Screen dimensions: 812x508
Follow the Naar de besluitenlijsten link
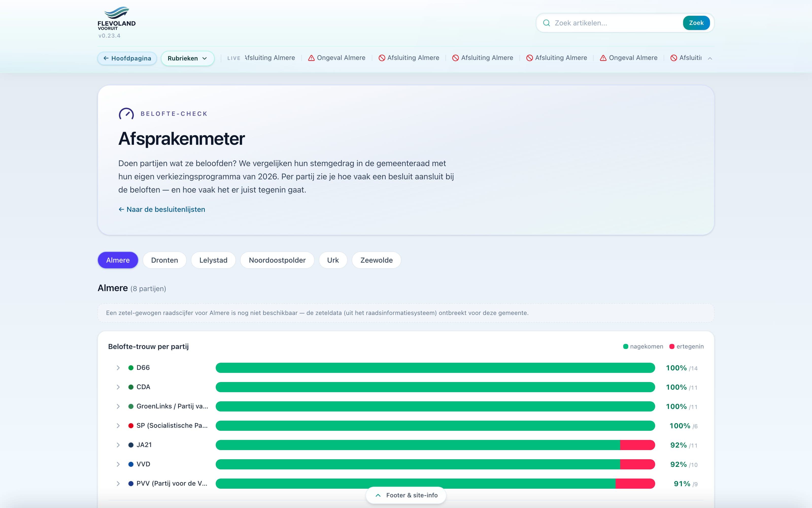click(x=162, y=209)
